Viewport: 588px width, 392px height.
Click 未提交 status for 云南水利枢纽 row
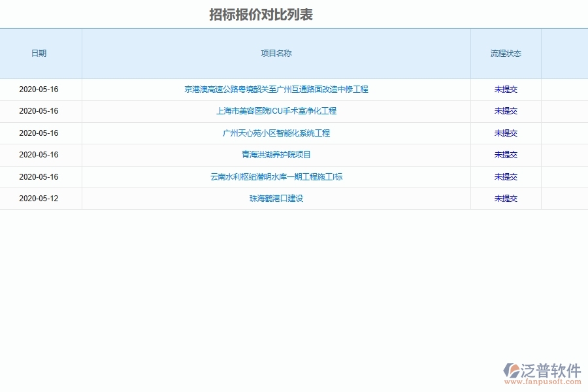tap(506, 176)
